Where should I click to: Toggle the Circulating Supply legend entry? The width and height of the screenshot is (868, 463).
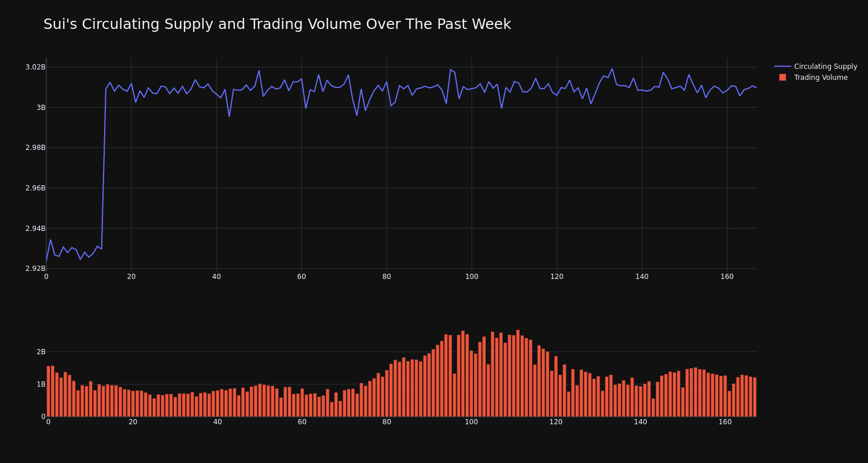815,67
